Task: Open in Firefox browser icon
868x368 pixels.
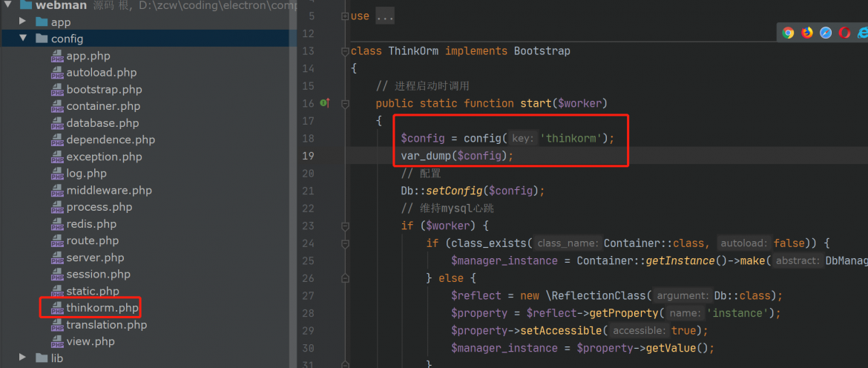Action: coord(807,33)
